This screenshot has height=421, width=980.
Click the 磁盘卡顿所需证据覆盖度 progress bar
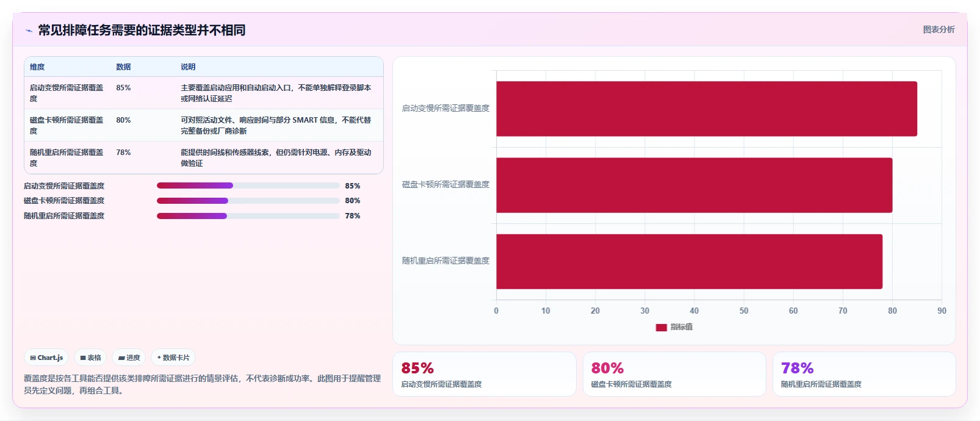tap(248, 201)
